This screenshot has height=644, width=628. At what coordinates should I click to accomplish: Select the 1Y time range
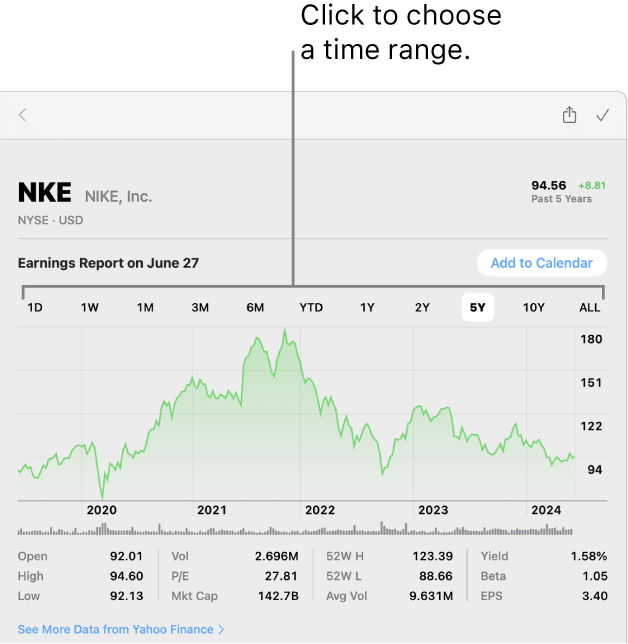pyautogui.click(x=367, y=307)
